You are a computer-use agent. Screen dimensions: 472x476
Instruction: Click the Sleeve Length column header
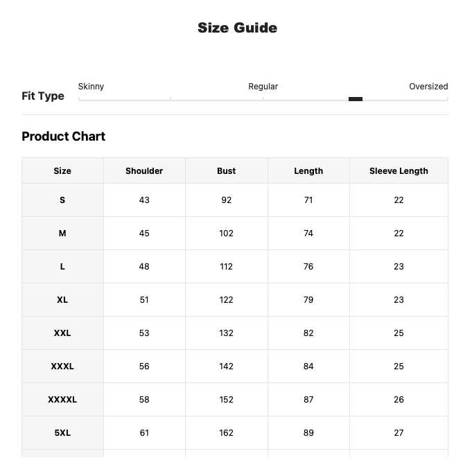pos(399,171)
